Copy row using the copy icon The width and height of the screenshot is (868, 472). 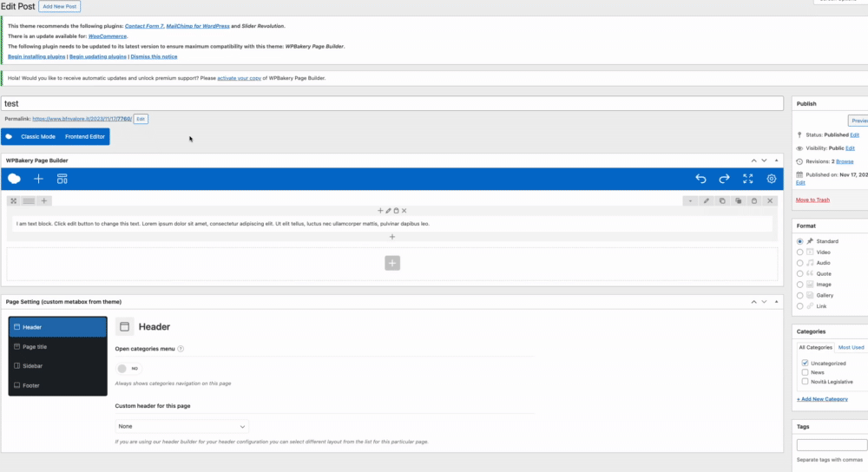(x=722, y=201)
